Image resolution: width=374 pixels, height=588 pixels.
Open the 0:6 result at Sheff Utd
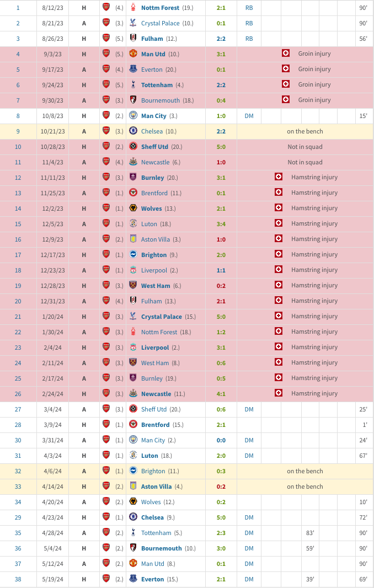(221, 409)
